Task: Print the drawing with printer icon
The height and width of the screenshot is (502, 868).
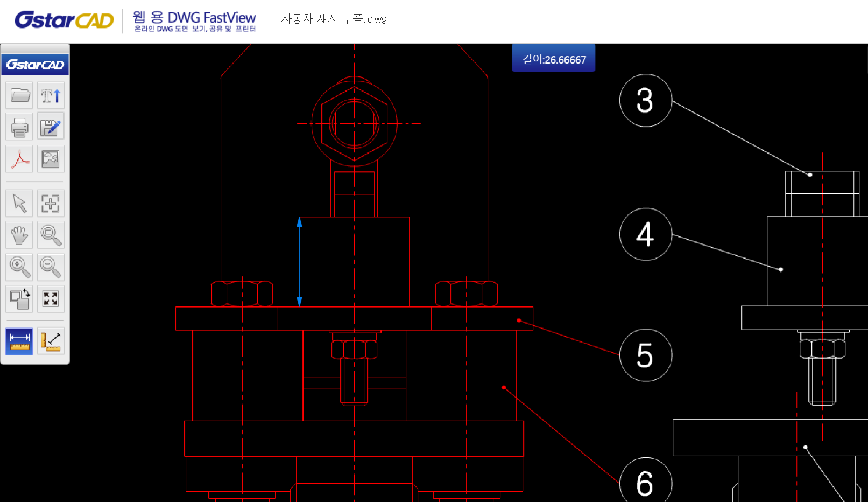Action: [20, 127]
